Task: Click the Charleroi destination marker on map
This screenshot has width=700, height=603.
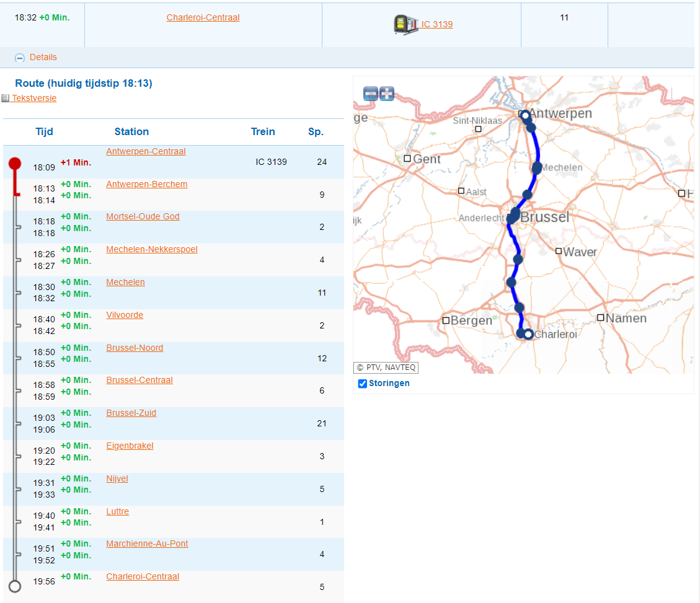Action: coord(528,335)
